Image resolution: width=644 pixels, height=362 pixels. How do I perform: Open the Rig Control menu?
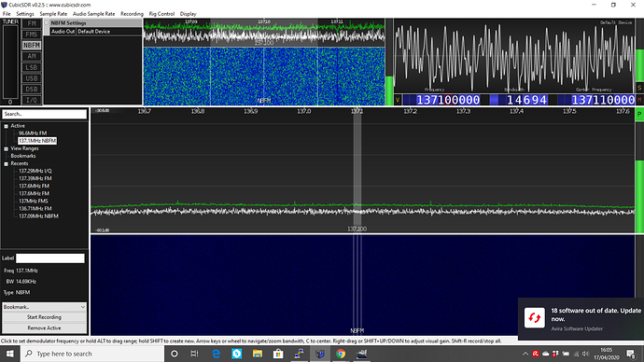pyautogui.click(x=161, y=14)
